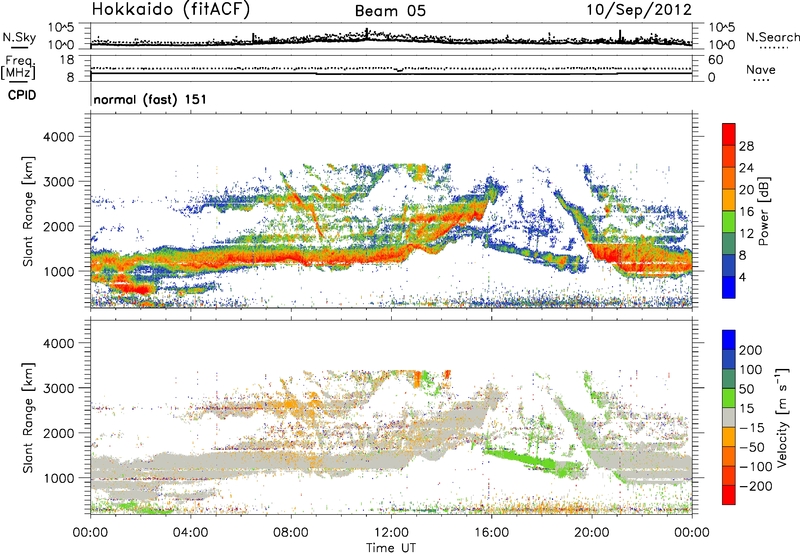The width and height of the screenshot is (800, 554).
Task: Click the "Beam 05" heading
Action: click(390, 11)
